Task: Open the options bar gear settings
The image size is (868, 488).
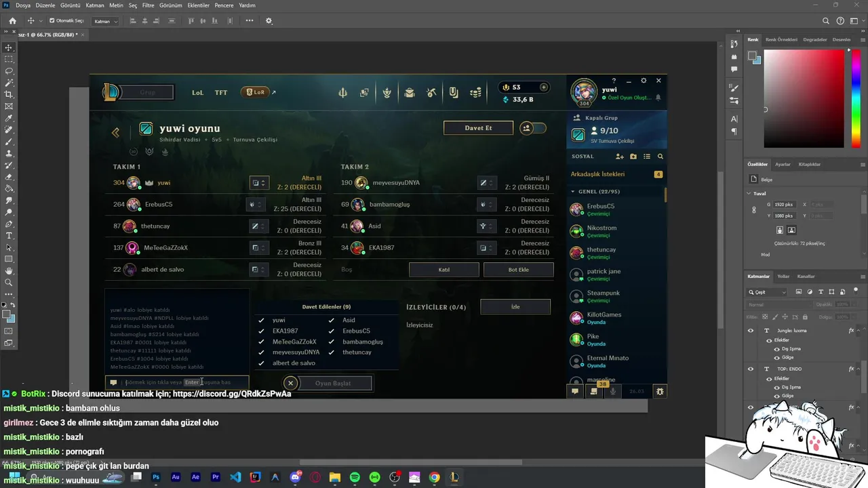Action: [x=269, y=21]
